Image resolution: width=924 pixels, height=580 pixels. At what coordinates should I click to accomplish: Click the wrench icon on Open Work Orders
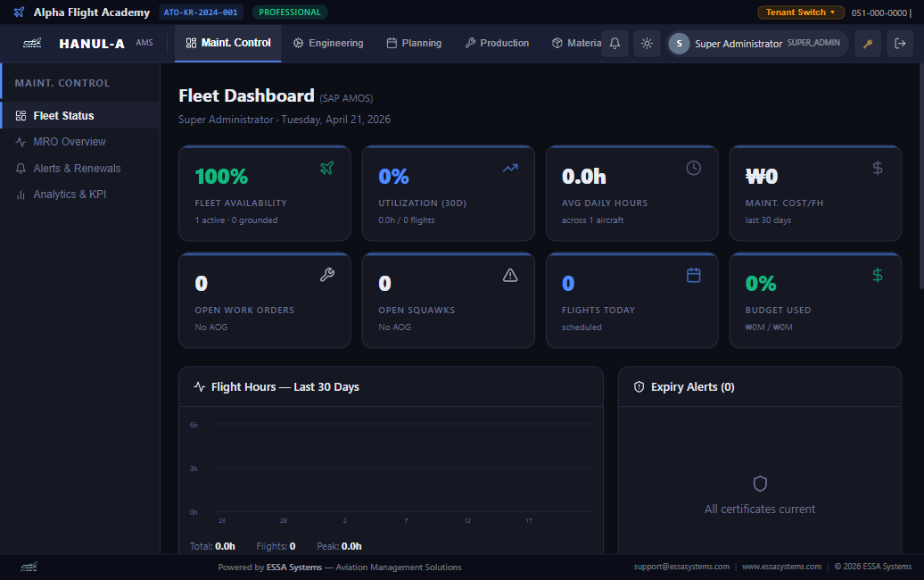326,275
